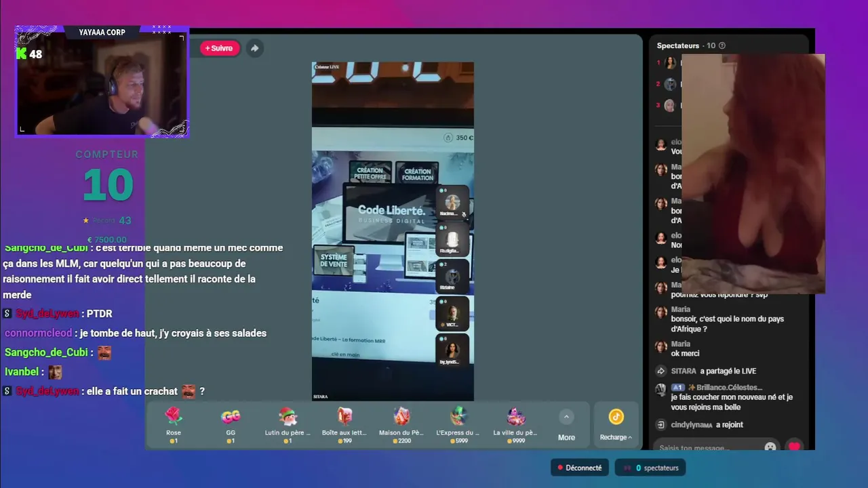Viewport: 868px width, 488px height.
Task: Click the rank 1 spectator avatar
Action: coord(670,63)
